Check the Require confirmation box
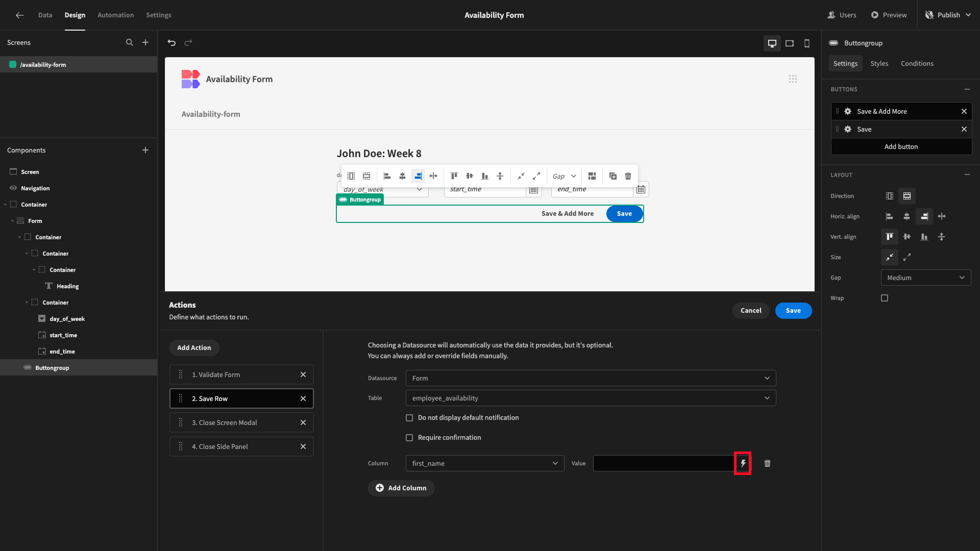Image resolution: width=980 pixels, height=551 pixels. coord(409,438)
